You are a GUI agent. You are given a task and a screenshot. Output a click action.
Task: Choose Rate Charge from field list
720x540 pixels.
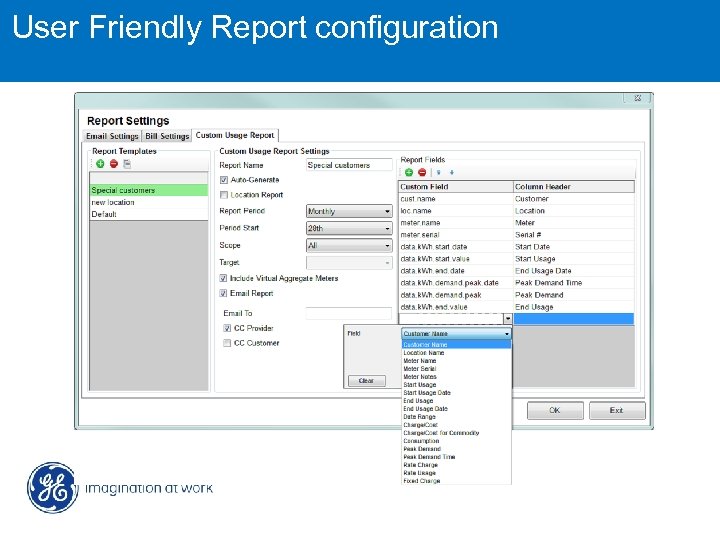(456, 465)
